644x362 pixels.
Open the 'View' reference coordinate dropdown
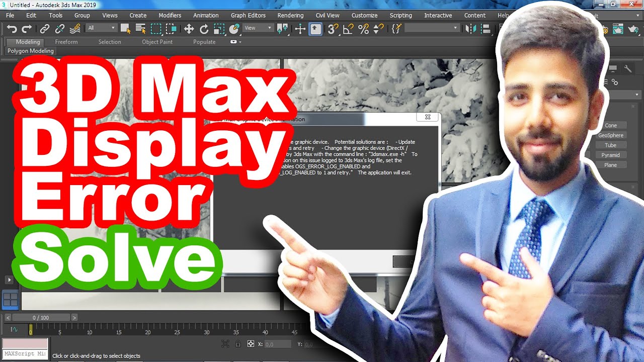258,28
